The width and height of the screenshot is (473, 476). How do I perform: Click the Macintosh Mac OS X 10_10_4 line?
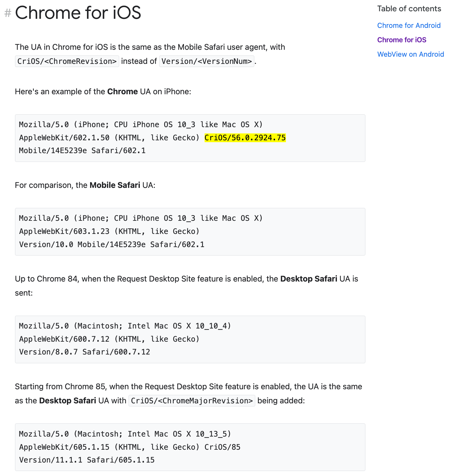click(x=125, y=326)
